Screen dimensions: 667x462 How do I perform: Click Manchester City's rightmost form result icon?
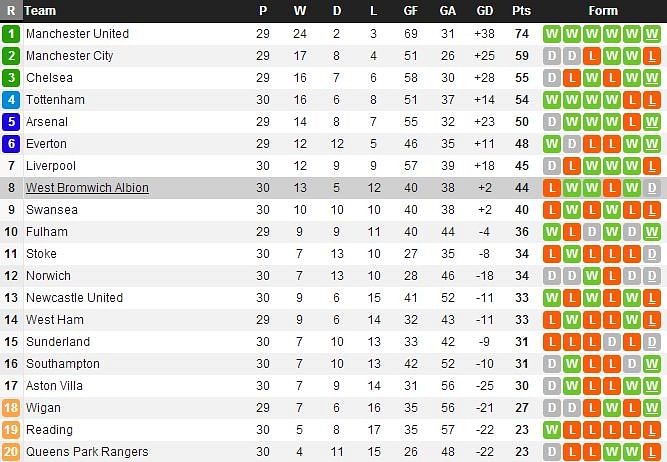tap(652, 56)
